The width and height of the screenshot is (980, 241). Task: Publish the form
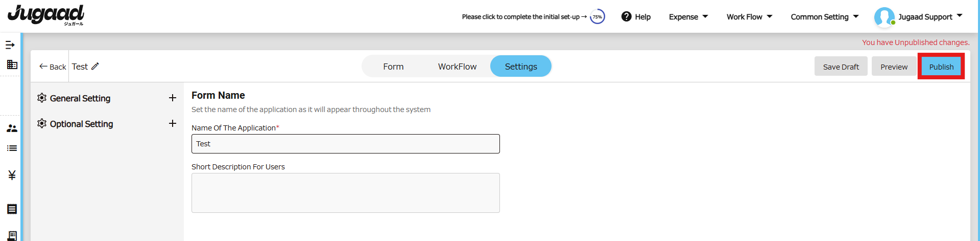pyautogui.click(x=941, y=67)
